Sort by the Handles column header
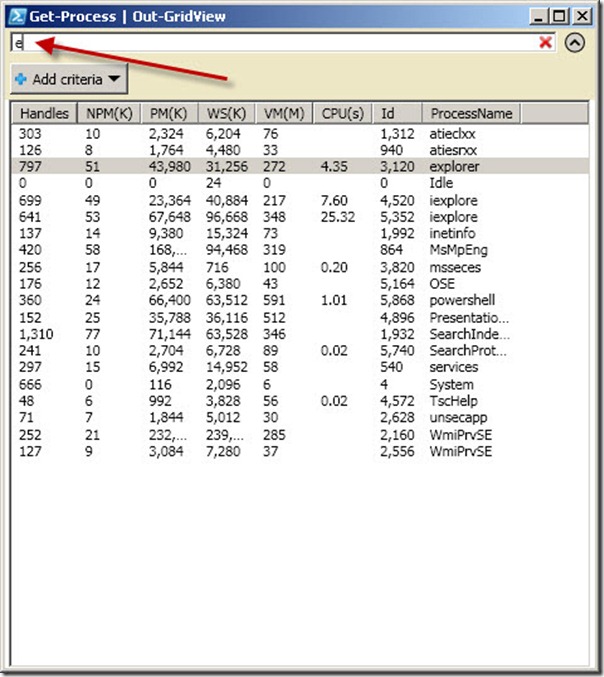604x677 pixels. pyautogui.click(x=44, y=114)
